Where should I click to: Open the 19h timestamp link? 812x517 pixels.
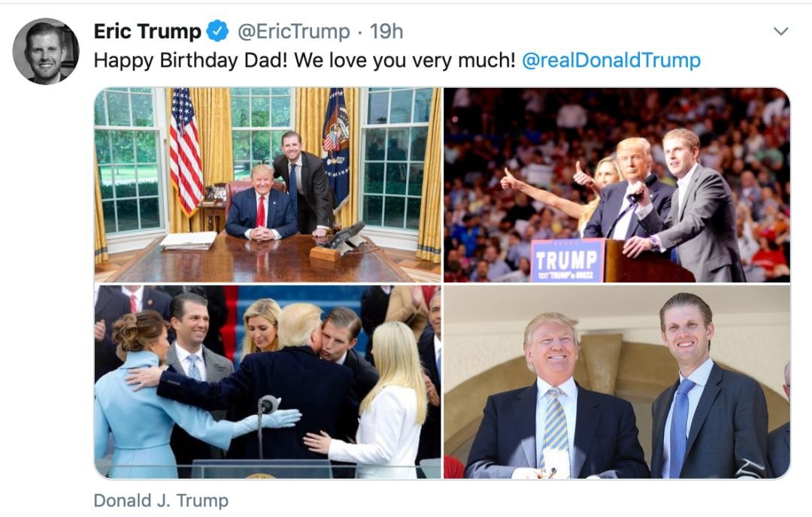pos(386,32)
